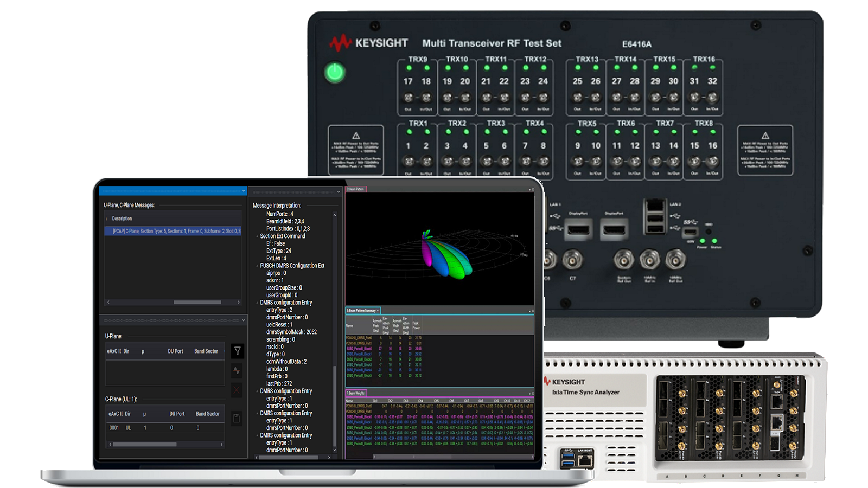This screenshot has height=488, width=868.
Task: Open the dropdown arrow on E: Beam Pattern Summary tab
Action: click(x=378, y=311)
